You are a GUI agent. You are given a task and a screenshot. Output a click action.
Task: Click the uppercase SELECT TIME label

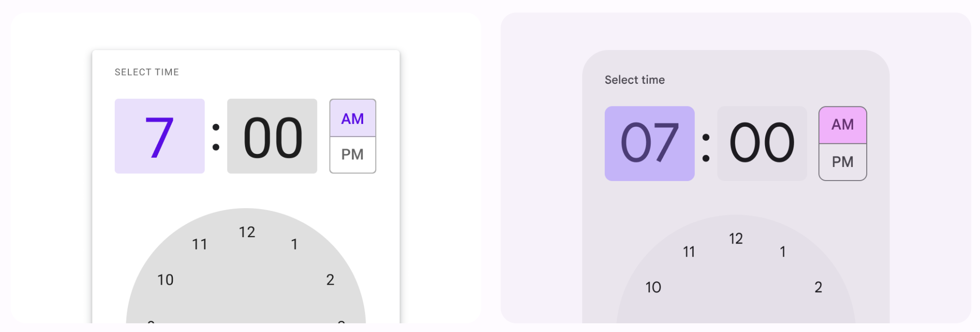point(147,72)
